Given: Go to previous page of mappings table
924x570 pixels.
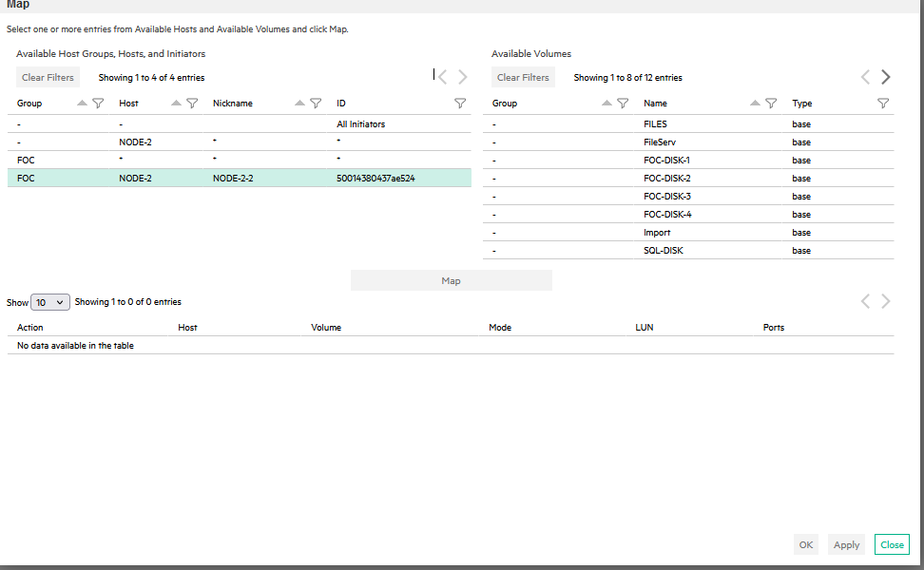Looking at the screenshot, I should click(865, 301).
